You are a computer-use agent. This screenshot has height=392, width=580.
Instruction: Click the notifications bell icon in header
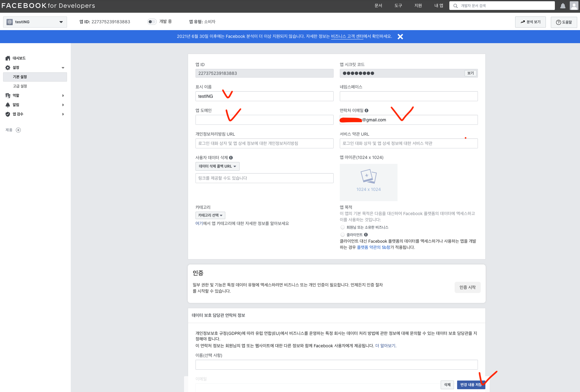[x=563, y=6]
